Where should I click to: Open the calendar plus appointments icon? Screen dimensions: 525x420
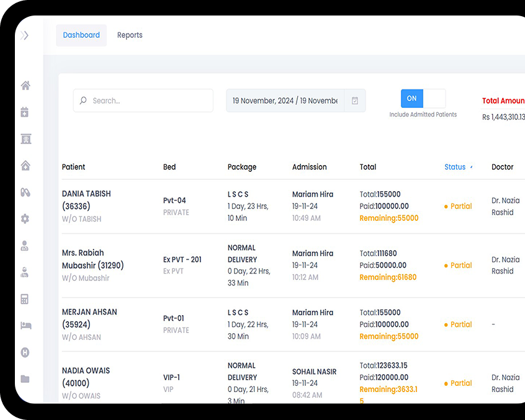click(x=25, y=112)
